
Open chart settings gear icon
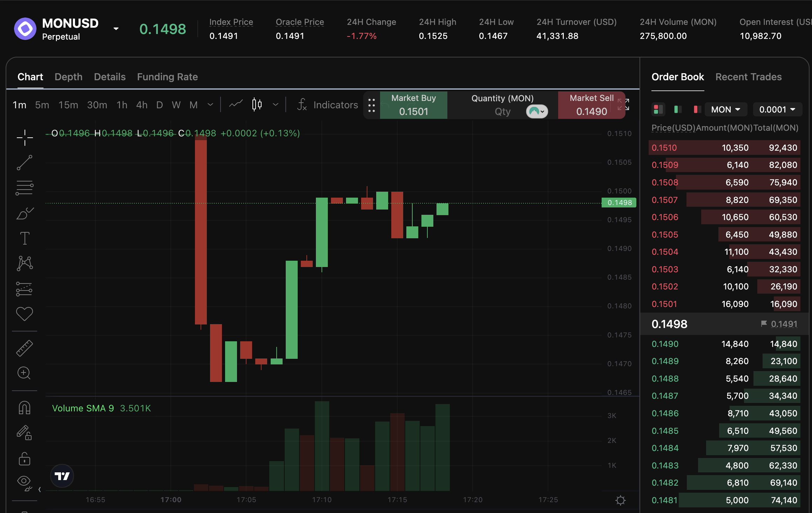(620, 500)
